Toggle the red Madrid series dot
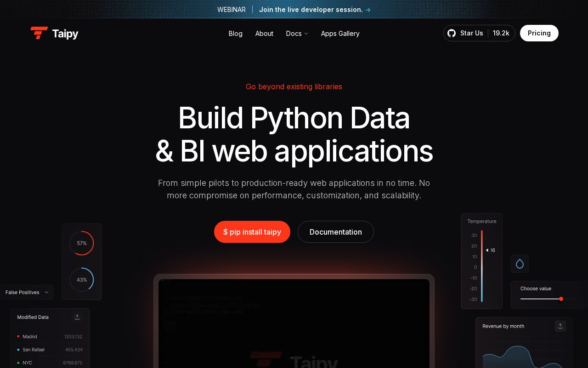This screenshot has height=368, width=588. point(18,336)
